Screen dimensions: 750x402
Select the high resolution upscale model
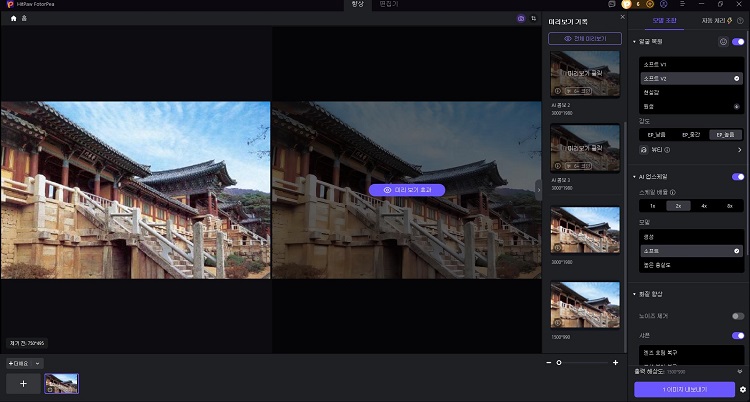(x=692, y=265)
